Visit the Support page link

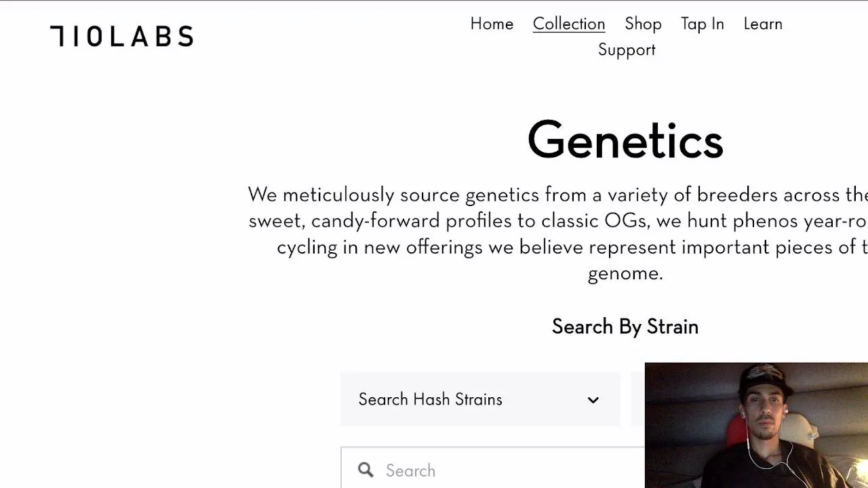[626, 50]
